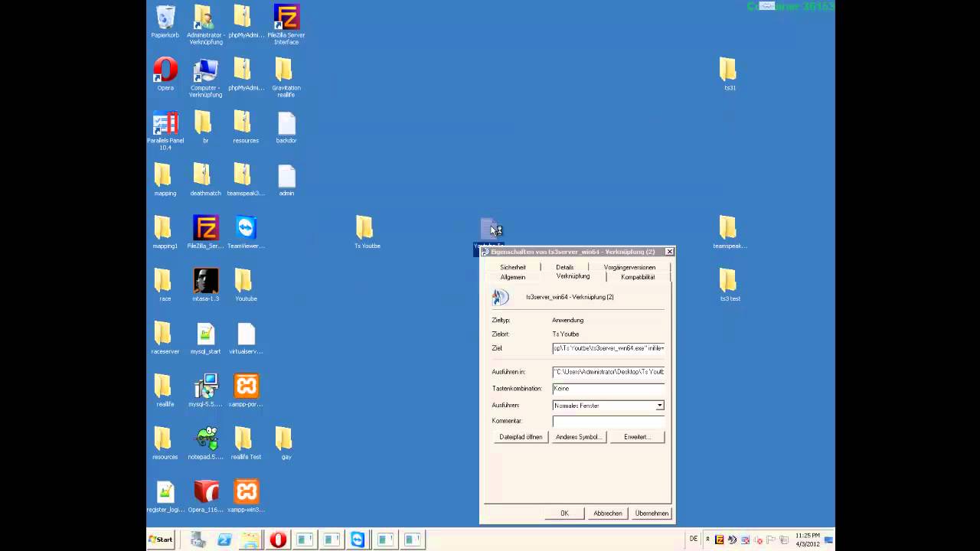
Task: Switch to the Kompatibilität tab
Action: (x=637, y=277)
